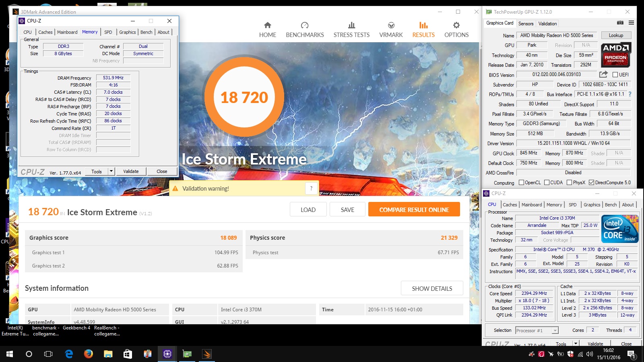Open the validation warning help question box
Image resolution: width=644 pixels, height=362 pixels.
(311, 188)
